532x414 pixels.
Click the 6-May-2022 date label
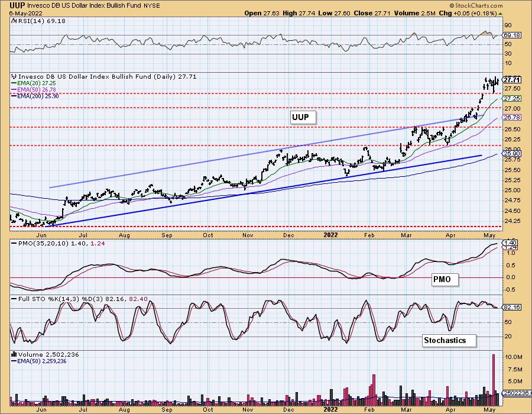(x=25, y=13)
